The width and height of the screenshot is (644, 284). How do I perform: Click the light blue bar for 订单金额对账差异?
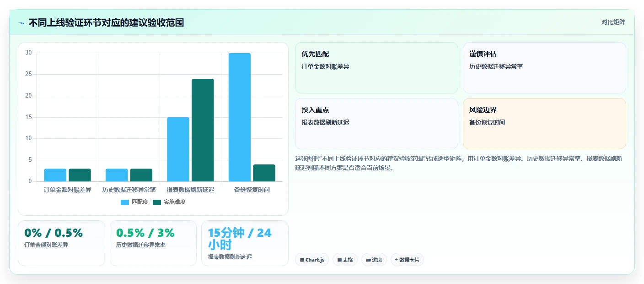(x=55, y=175)
